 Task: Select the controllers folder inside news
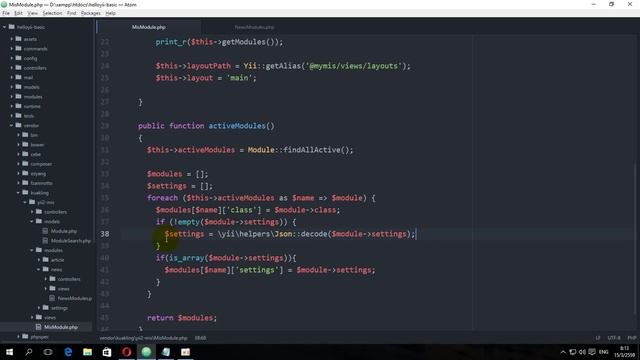click(x=69, y=279)
